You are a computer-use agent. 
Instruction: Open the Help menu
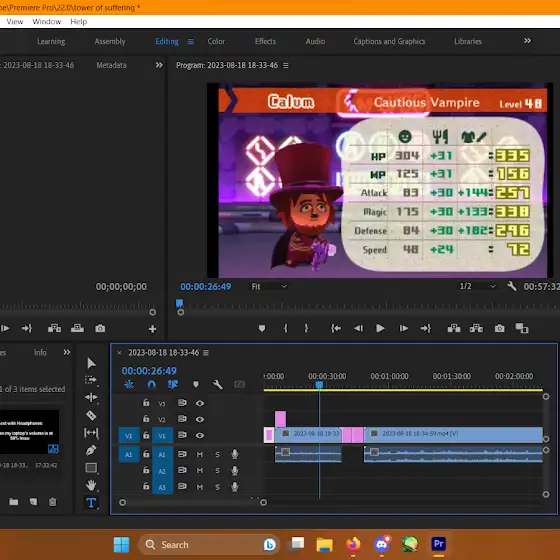click(79, 22)
